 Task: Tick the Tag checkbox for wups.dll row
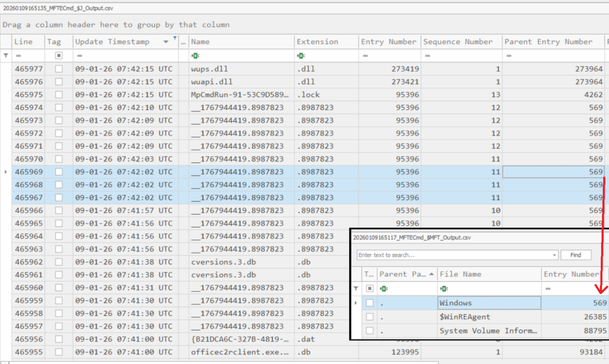[58, 68]
